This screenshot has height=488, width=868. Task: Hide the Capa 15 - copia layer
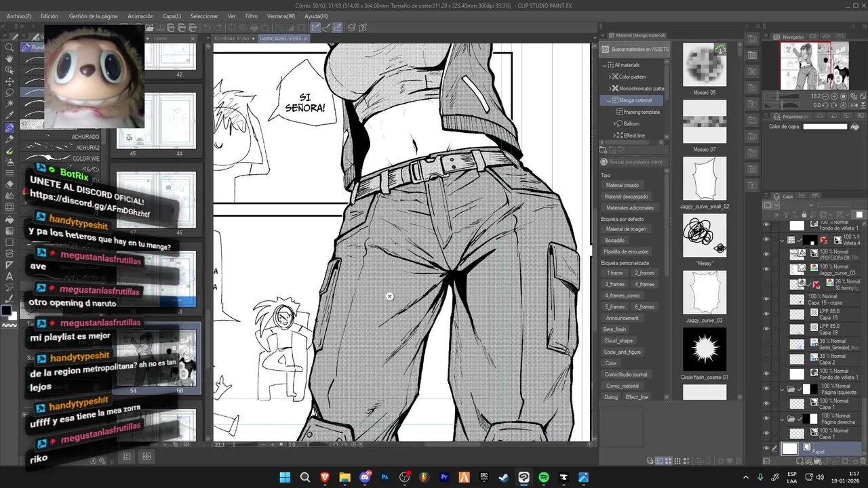766,300
